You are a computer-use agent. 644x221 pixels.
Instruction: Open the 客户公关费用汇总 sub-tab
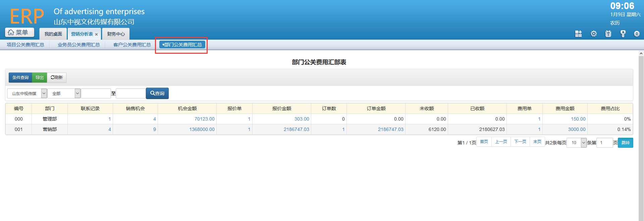coord(132,45)
